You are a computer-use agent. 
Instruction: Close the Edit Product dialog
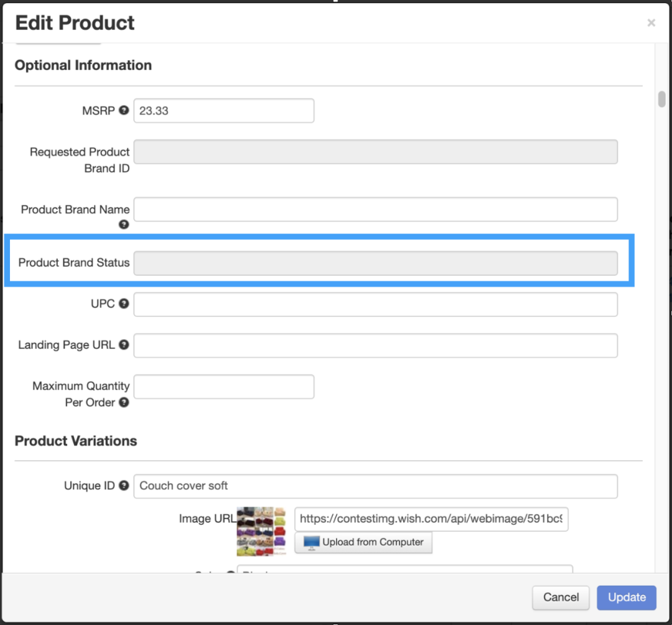pyautogui.click(x=651, y=23)
